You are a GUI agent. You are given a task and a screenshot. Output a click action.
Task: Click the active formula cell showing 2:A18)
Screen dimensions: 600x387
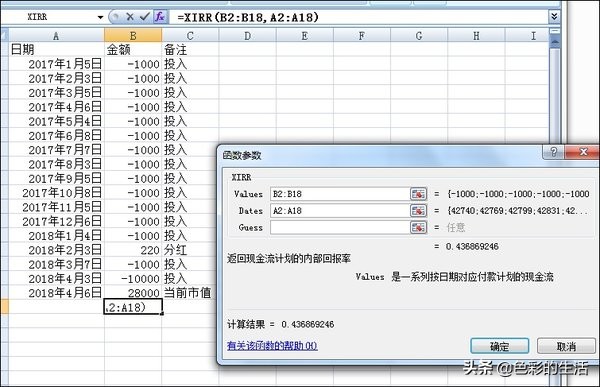tap(133, 307)
